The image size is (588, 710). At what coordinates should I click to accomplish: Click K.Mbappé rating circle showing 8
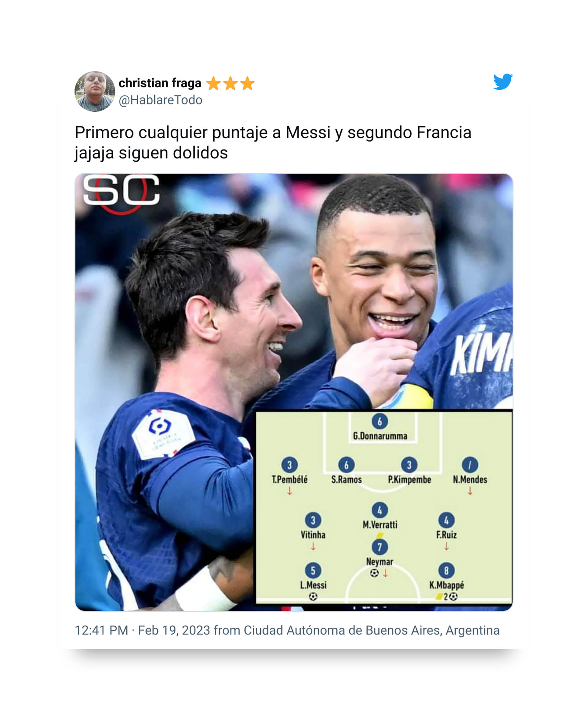[446, 571]
